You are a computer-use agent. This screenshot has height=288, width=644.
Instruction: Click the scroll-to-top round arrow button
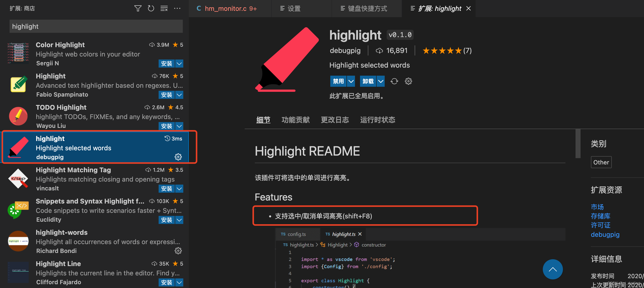click(553, 269)
